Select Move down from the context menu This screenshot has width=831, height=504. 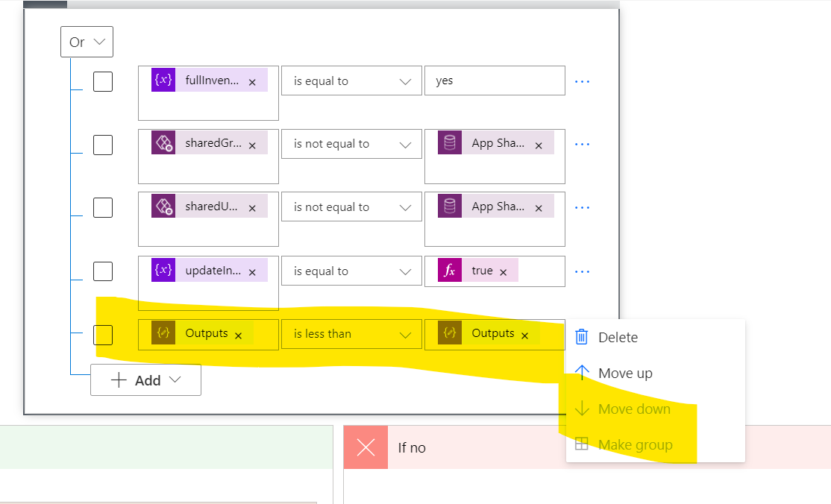tap(634, 409)
